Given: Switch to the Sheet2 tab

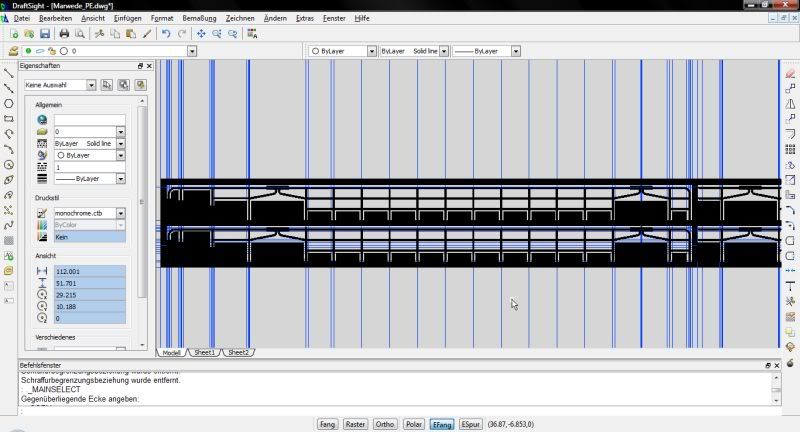Looking at the screenshot, I should pos(238,352).
